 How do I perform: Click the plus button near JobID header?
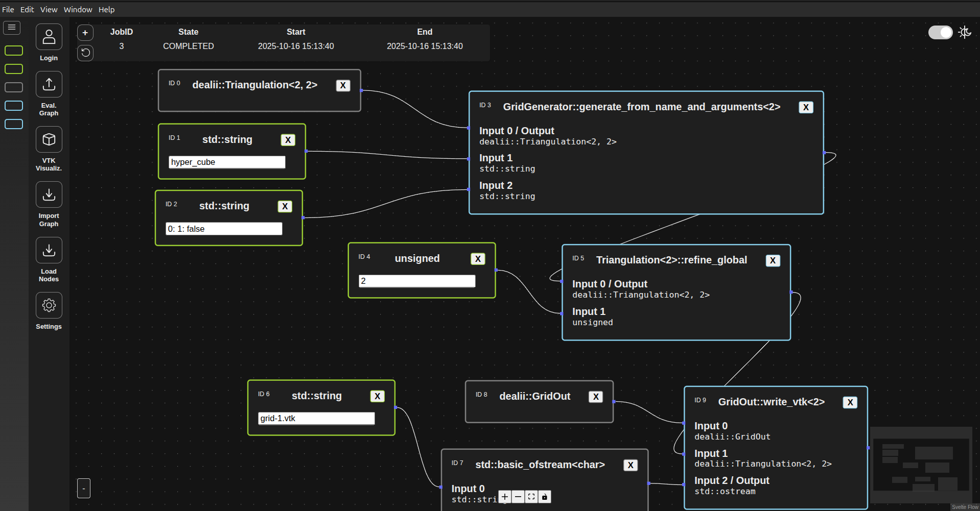point(85,32)
